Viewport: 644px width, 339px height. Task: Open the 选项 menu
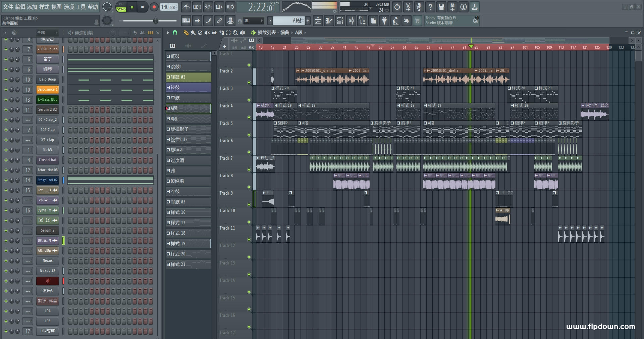point(69,7)
